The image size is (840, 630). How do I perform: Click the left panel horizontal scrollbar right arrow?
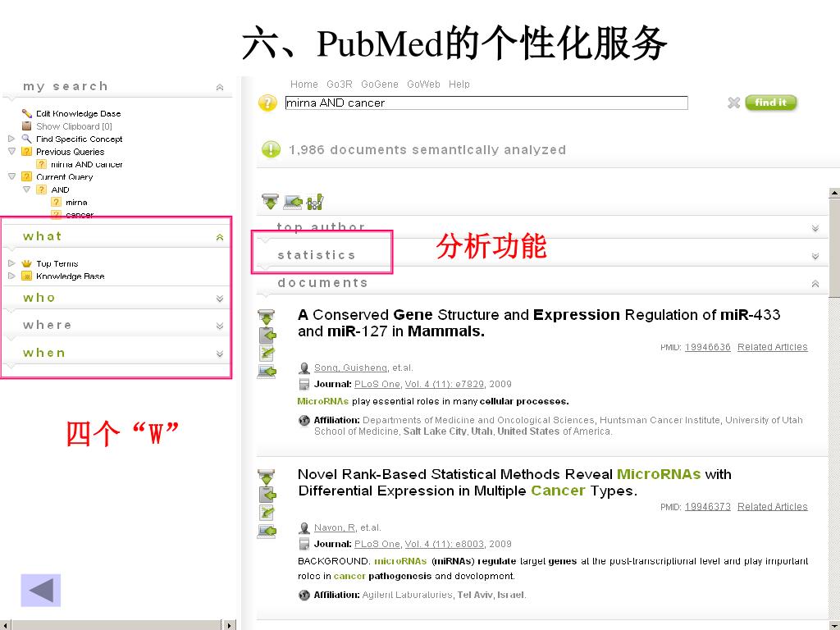click(x=229, y=625)
